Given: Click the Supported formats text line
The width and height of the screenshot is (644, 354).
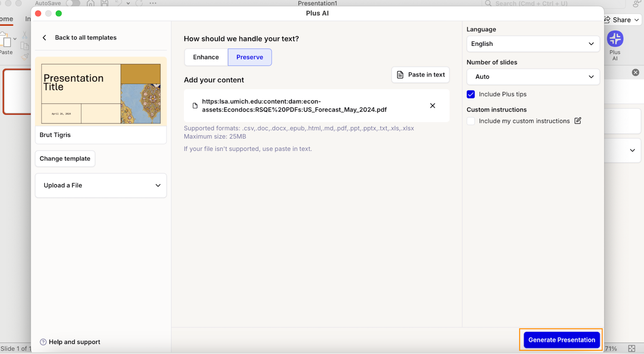Looking at the screenshot, I should 299,128.
